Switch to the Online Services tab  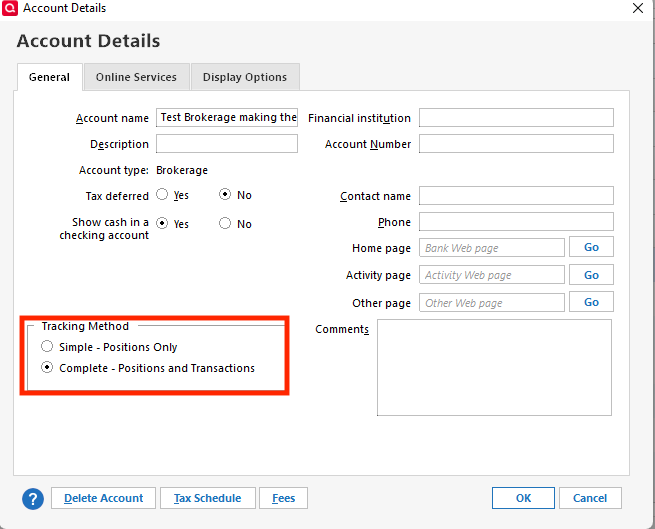coord(136,77)
